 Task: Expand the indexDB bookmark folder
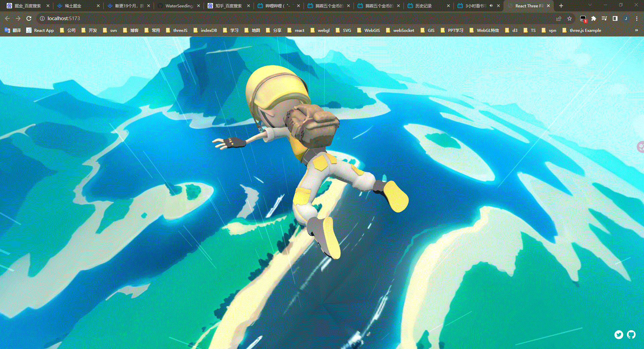(x=205, y=30)
